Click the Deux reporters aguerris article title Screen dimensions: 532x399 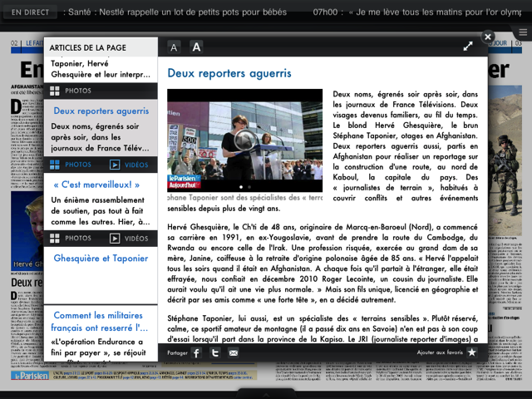point(229,73)
